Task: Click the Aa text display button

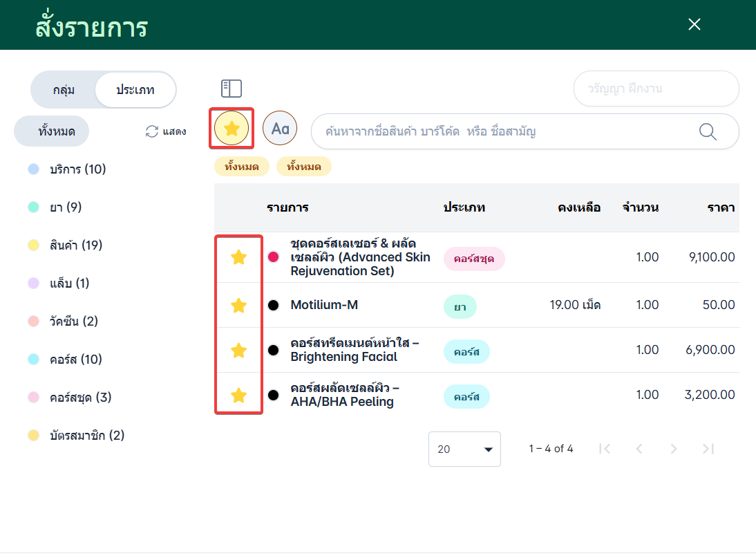Action: click(280, 129)
